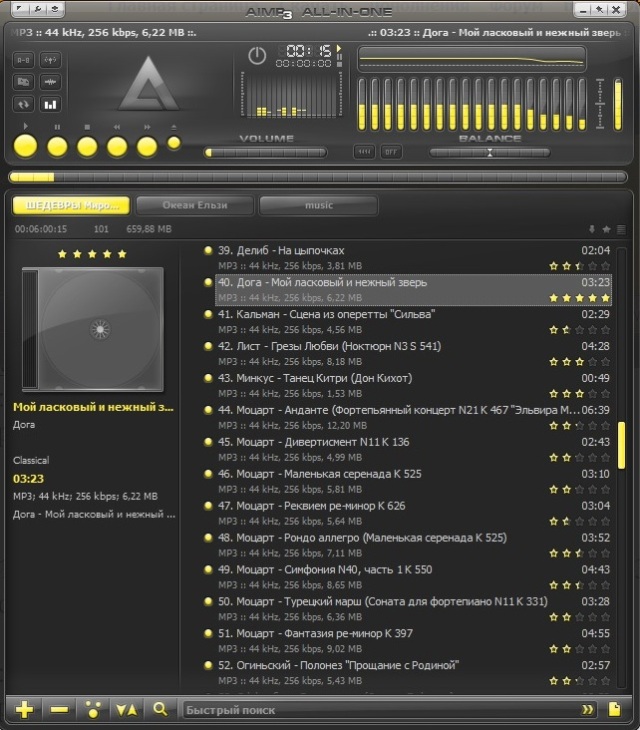Rate Моцарт Турецкий марш track five stars

[605, 617]
